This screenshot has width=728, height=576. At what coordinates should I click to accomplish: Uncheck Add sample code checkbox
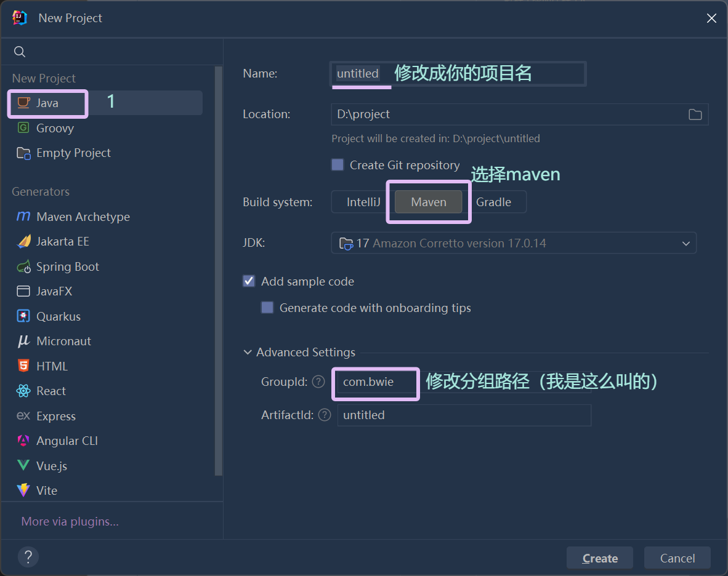click(x=249, y=281)
